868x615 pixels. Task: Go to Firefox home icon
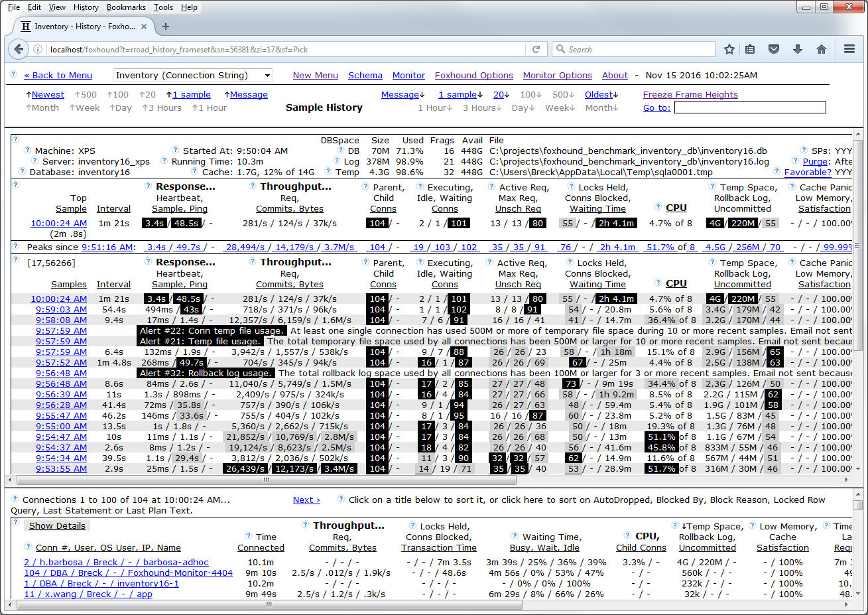[x=822, y=49]
